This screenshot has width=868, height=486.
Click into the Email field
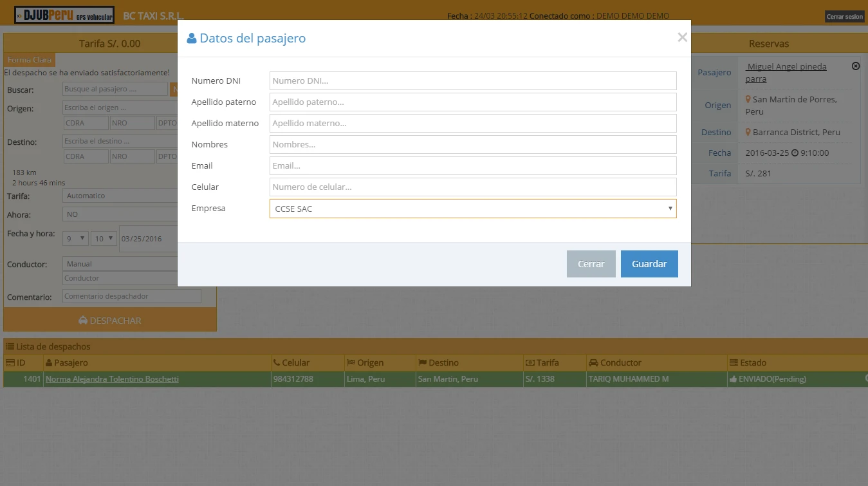[473, 166]
